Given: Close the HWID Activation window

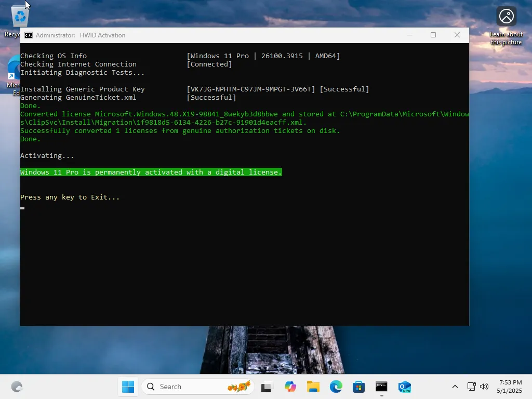Looking at the screenshot, I should coord(457,35).
